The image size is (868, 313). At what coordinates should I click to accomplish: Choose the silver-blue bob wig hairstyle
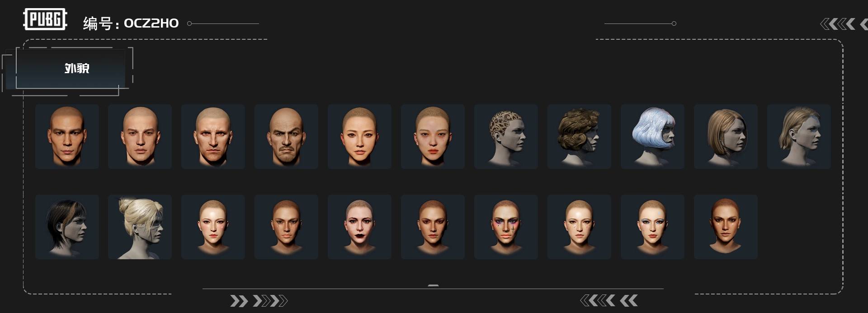(653, 136)
